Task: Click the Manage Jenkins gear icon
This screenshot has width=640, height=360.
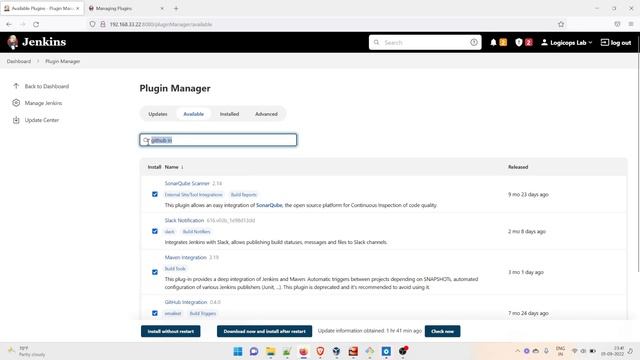Action: point(16,103)
